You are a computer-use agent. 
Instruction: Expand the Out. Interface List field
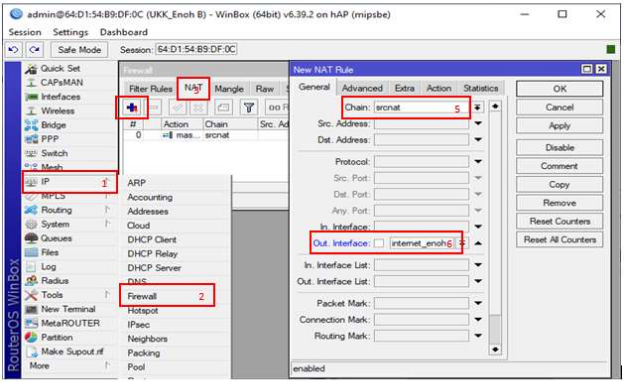coord(478,281)
